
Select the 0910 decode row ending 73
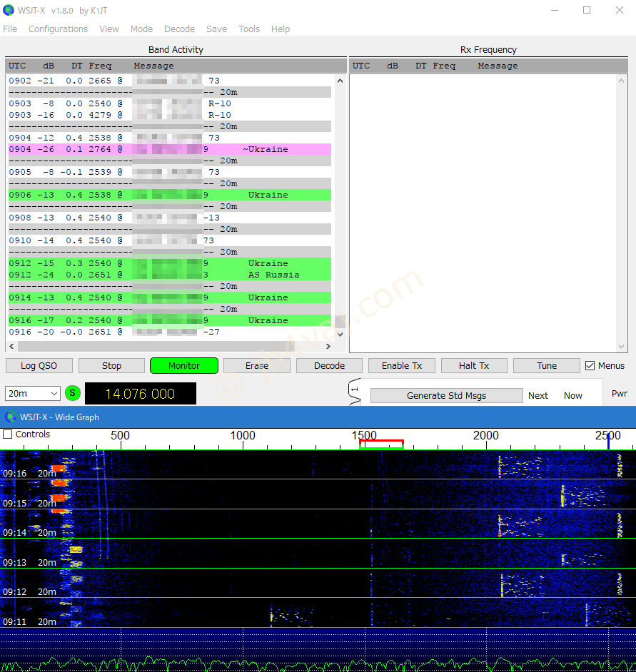point(170,240)
